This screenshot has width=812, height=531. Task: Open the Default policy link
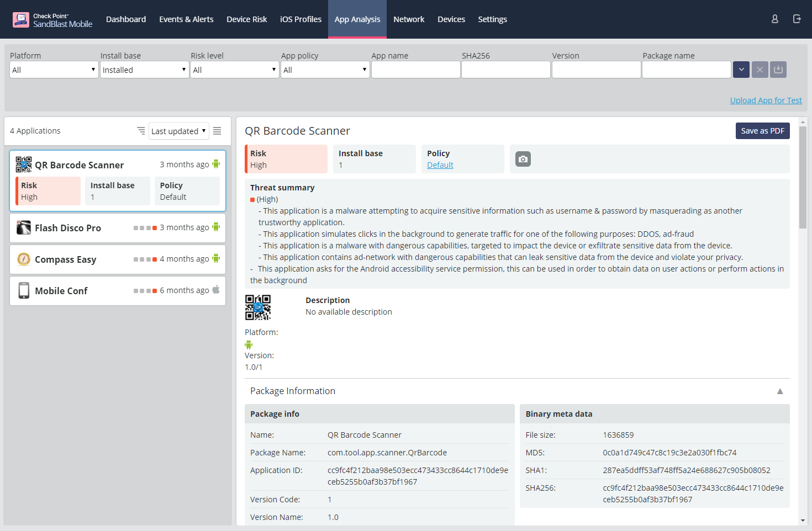click(440, 165)
